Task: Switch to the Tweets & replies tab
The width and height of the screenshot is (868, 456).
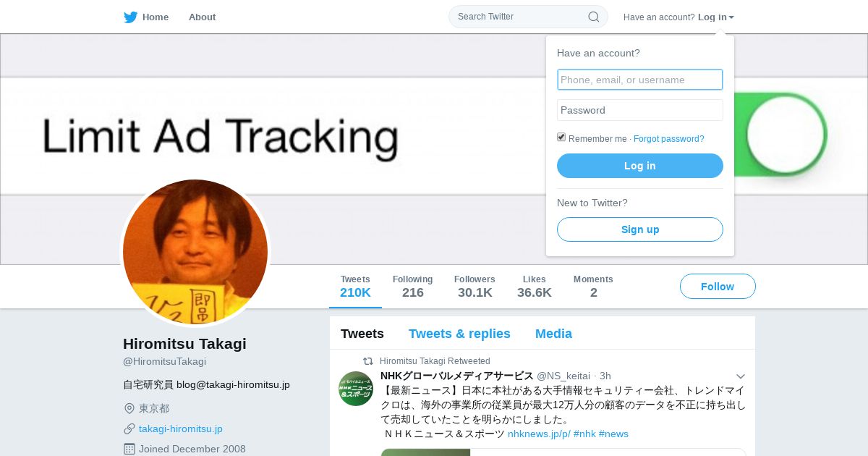Action: tap(459, 334)
